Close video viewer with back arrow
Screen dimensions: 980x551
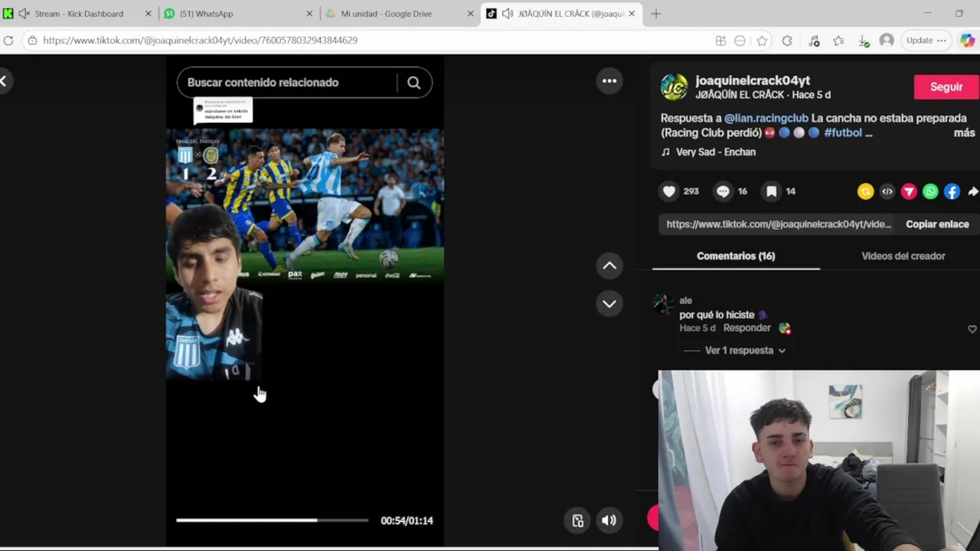pyautogui.click(x=4, y=80)
